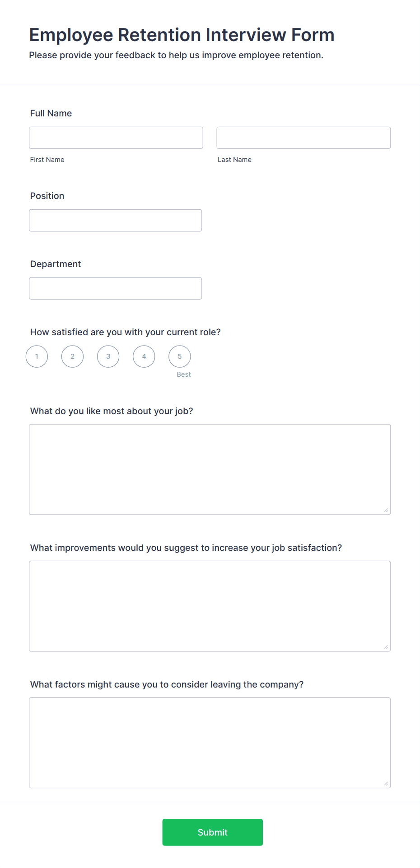This screenshot has width=420, height=868.
Task: Click the Full Name field label
Action: click(51, 113)
